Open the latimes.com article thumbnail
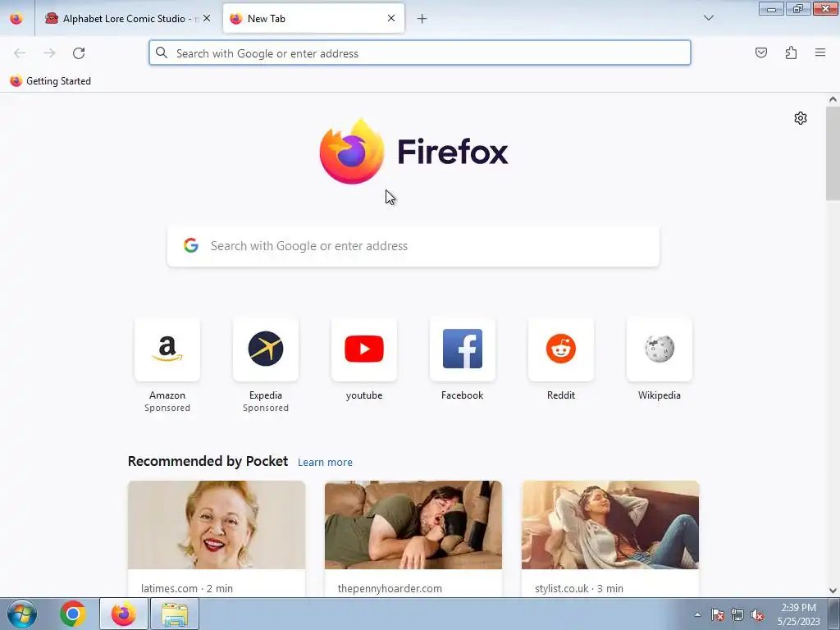The height and width of the screenshot is (630, 840). click(x=217, y=525)
